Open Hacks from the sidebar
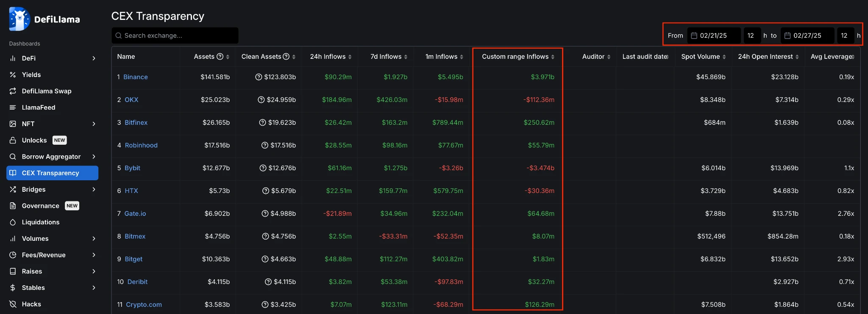 tap(31, 304)
